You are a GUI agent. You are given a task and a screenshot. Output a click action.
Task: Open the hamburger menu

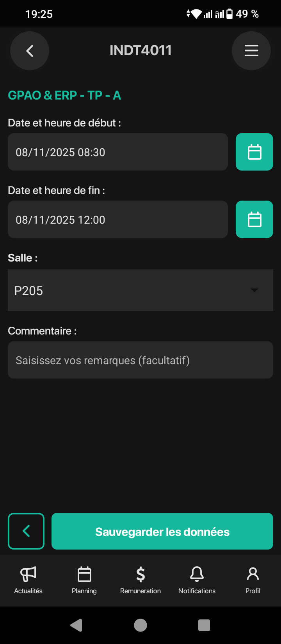[x=251, y=51]
